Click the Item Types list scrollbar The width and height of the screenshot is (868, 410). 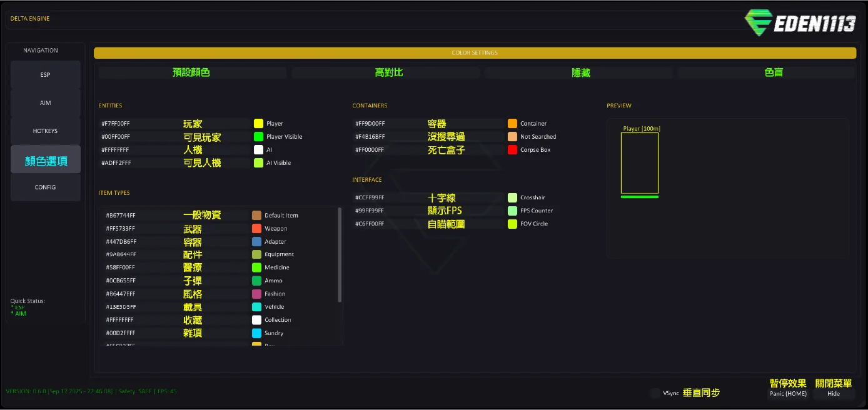pyautogui.click(x=340, y=255)
